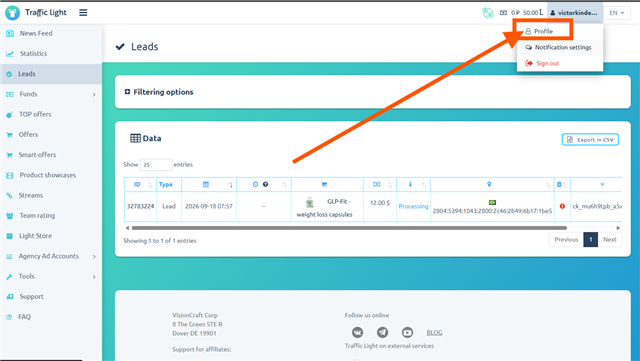Viewport: 640px width, 361px height.
Task: Open the EN language dropdown
Action: [617, 13]
